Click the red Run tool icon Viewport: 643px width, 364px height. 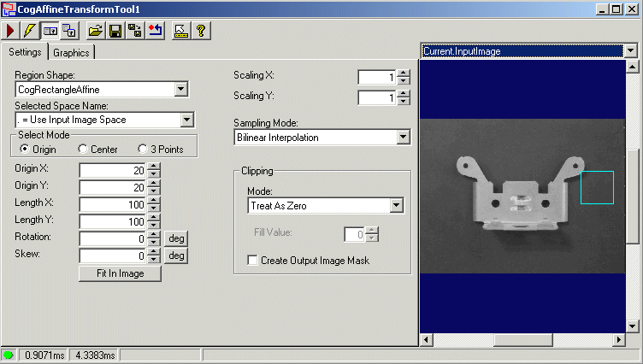coord(10,31)
